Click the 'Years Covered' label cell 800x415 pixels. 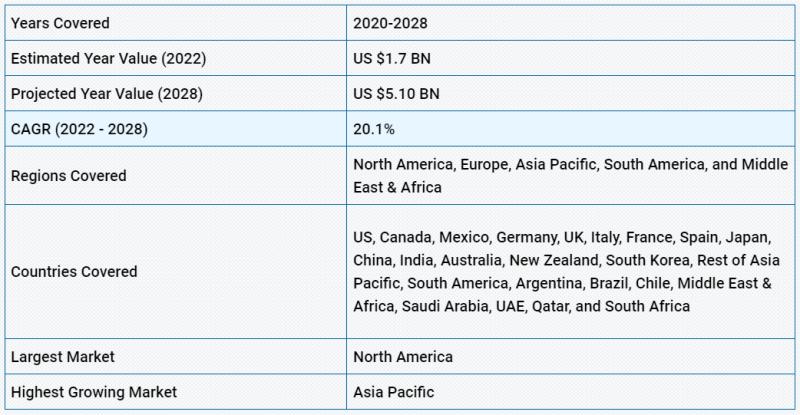point(60,22)
